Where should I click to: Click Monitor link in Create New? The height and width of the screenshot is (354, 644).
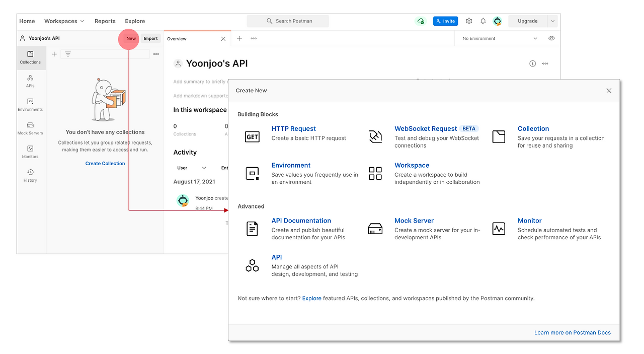530,221
